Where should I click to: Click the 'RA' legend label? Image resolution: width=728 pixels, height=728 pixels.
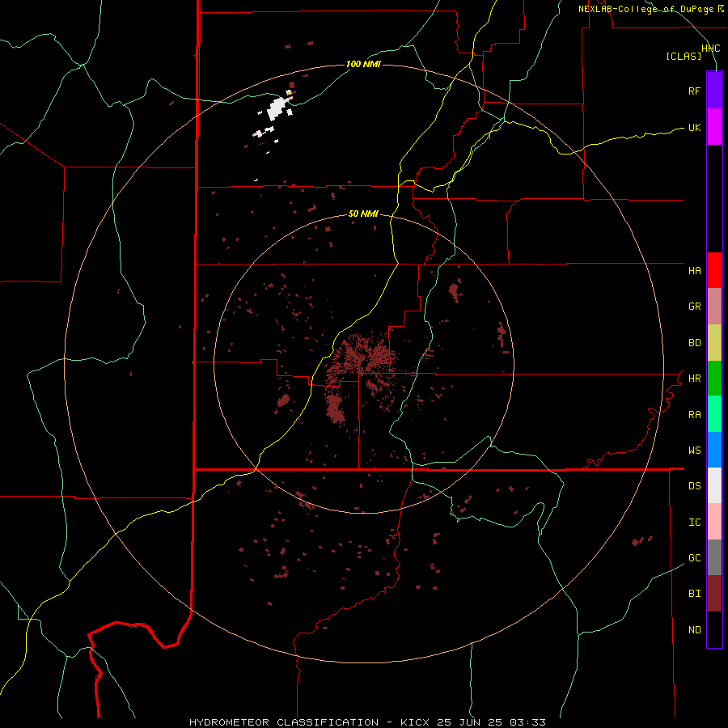click(x=694, y=415)
